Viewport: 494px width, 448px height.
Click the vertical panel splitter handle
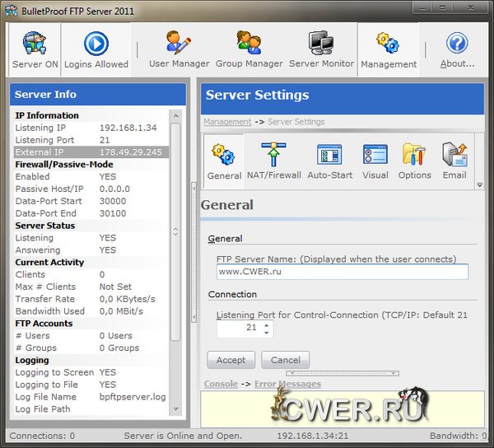193,252
